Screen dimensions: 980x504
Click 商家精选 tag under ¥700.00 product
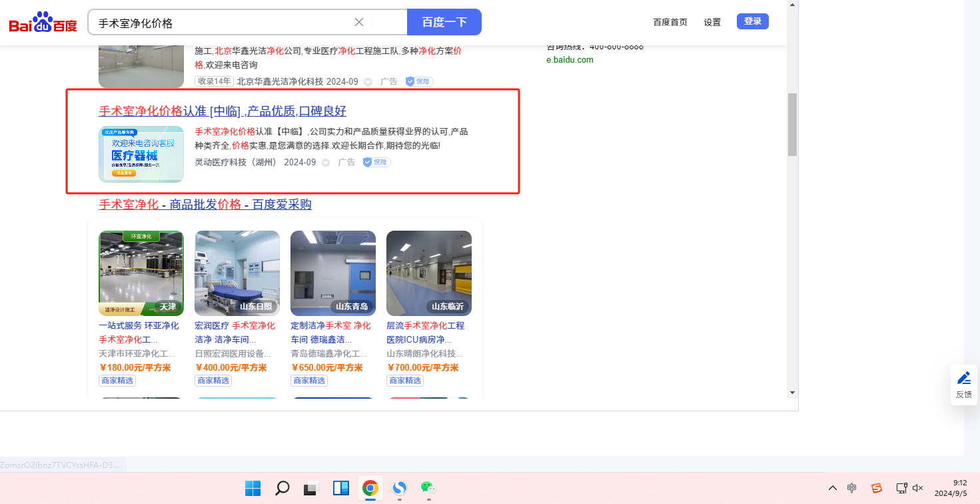[404, 381]
